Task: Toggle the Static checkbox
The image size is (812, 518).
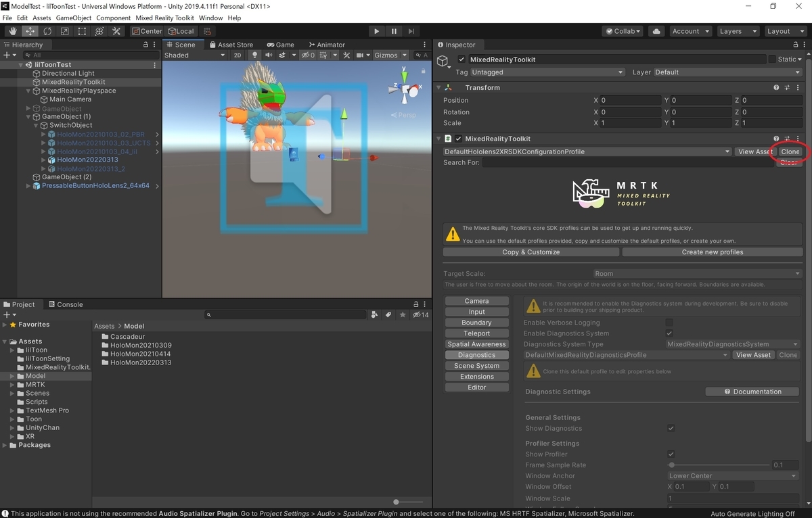Action: [x=772, y=60]
